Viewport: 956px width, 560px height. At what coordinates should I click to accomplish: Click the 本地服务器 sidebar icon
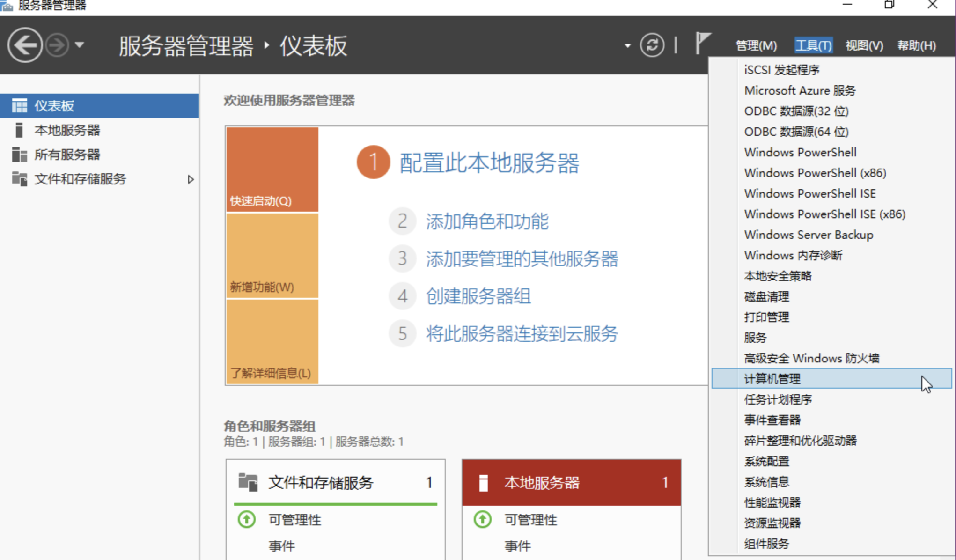click(x=19, y=130)
